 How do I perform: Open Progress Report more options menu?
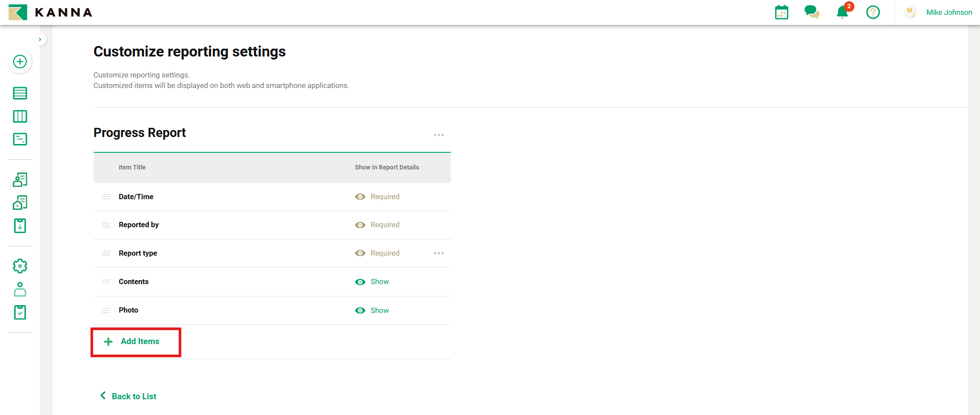tap(439, 135)
